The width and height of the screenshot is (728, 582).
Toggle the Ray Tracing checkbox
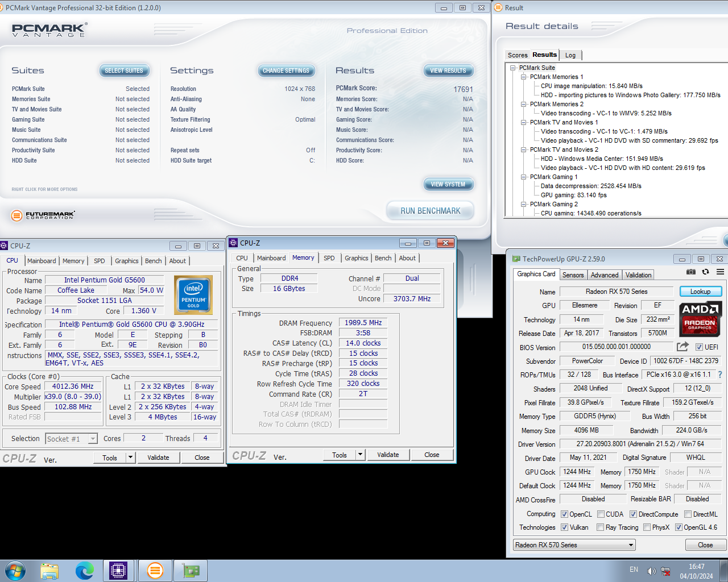tap(600, 527)
